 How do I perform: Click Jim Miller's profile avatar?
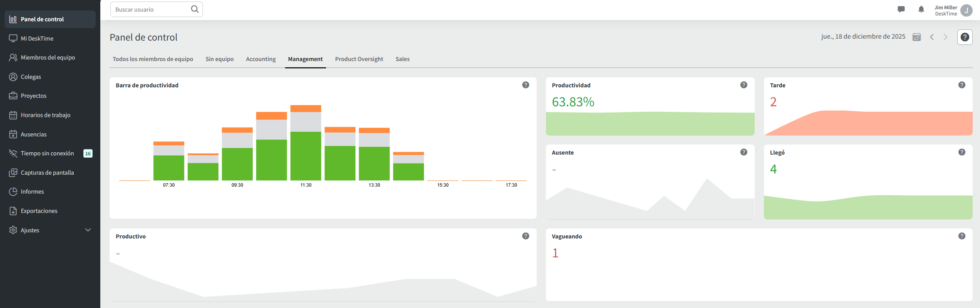pos(966,10)
